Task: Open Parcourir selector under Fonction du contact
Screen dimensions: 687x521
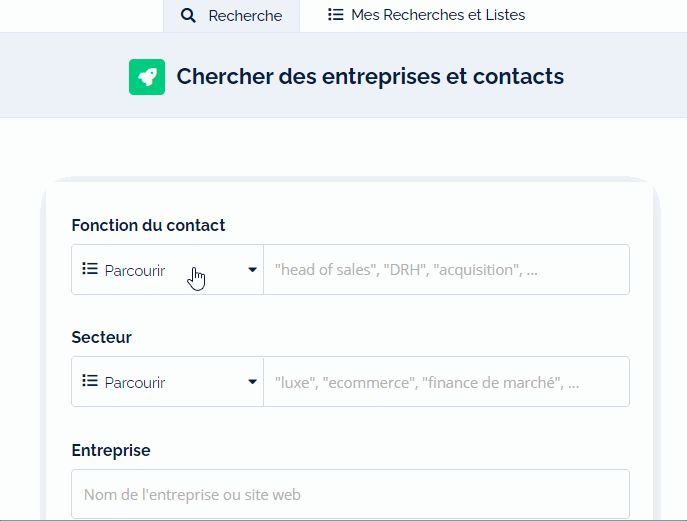Action: [167, 269]
